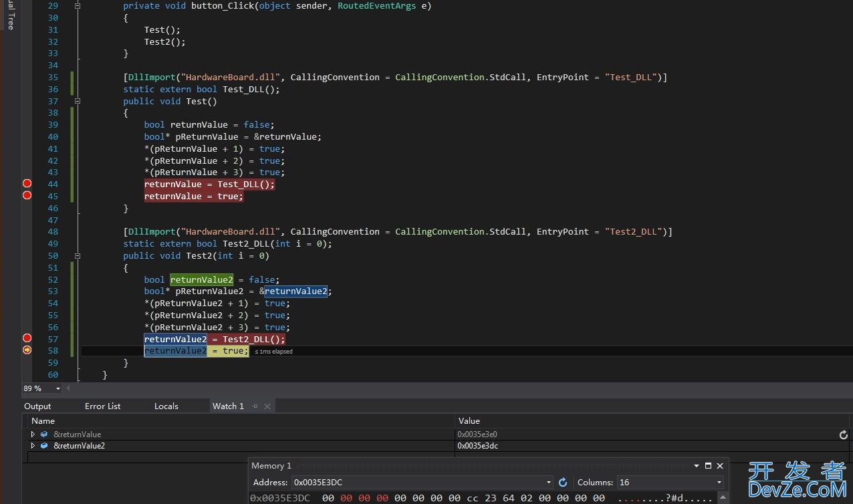
Task: Click "HardwareBoard.dll" string on line 35
Action: coord(231,77)
